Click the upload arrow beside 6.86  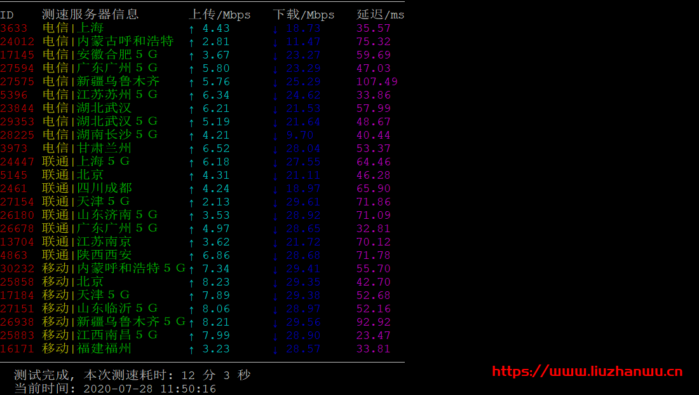[x=191, y=256]
